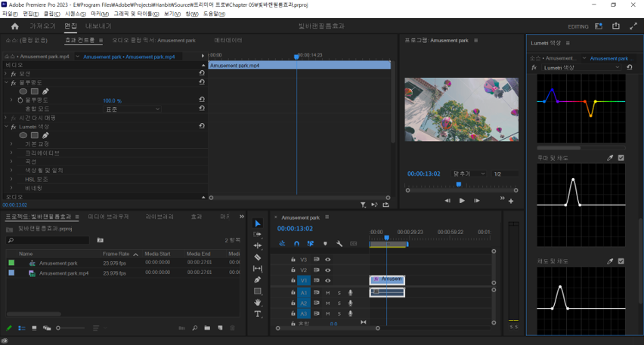644x345 pixels.
Task: Play the program monitor
Action: point(462,201)
